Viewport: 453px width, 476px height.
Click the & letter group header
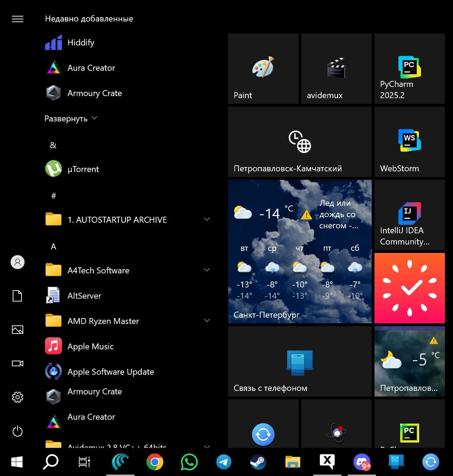click(54, 145)
